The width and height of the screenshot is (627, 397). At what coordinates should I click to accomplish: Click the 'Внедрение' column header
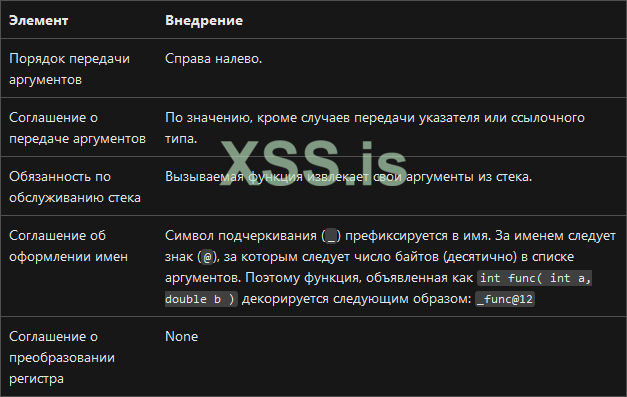204,20
